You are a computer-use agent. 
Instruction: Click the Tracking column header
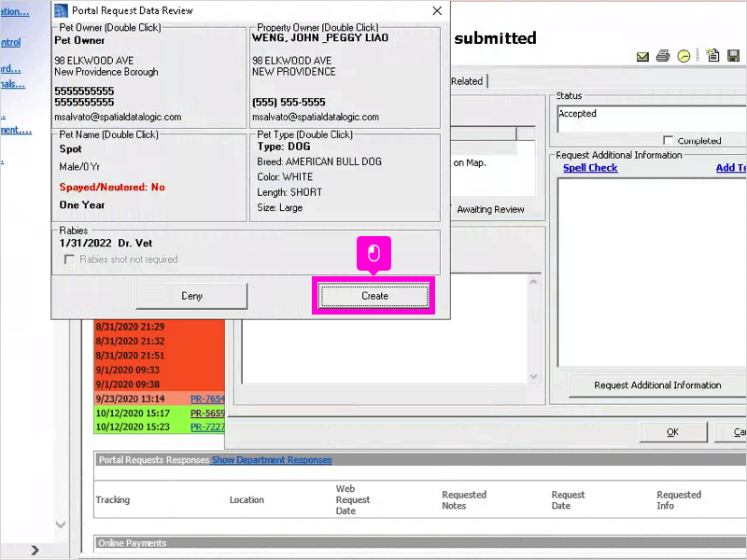point(112,499)
